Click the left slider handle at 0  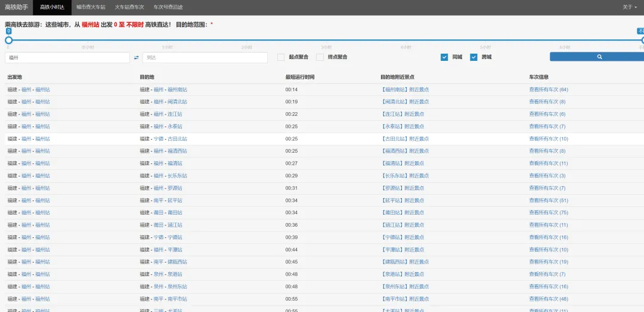[x=8, y=41]
